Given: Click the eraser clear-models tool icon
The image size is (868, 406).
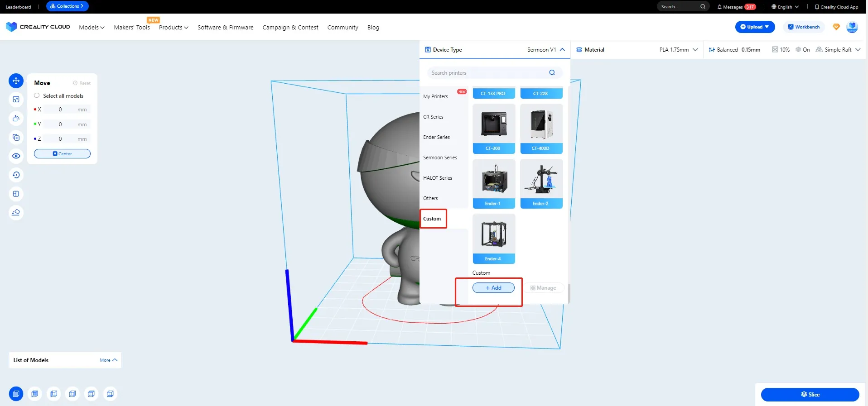Looking at the screenshot, I should [16, 212].
